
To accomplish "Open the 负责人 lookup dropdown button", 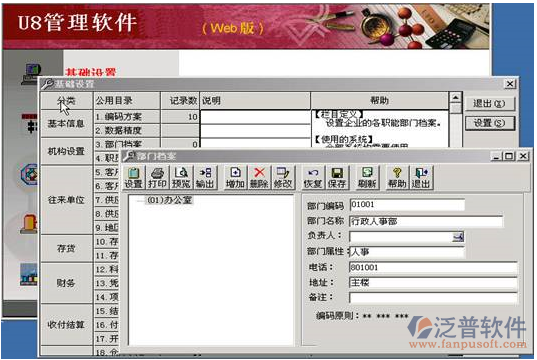I will (x=458, y=237).
